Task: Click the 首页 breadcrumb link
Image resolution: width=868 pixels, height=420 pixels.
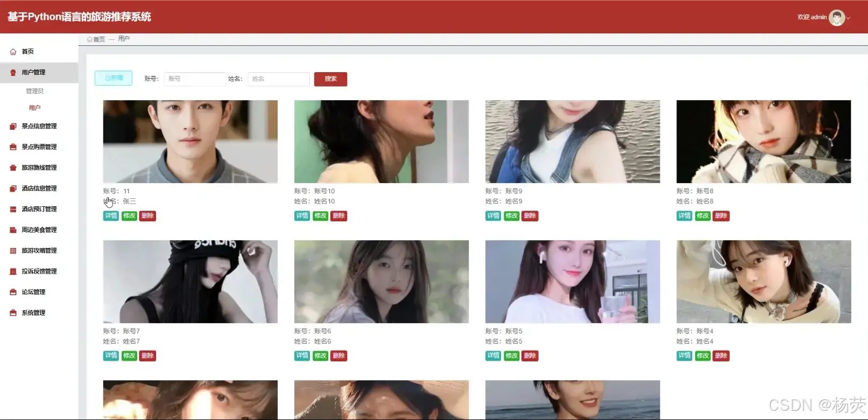Action: (x=99, y=39)
